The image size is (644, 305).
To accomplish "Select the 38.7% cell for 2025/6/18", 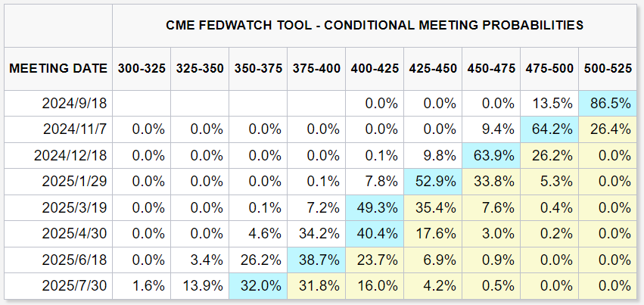I will (317, 260).
